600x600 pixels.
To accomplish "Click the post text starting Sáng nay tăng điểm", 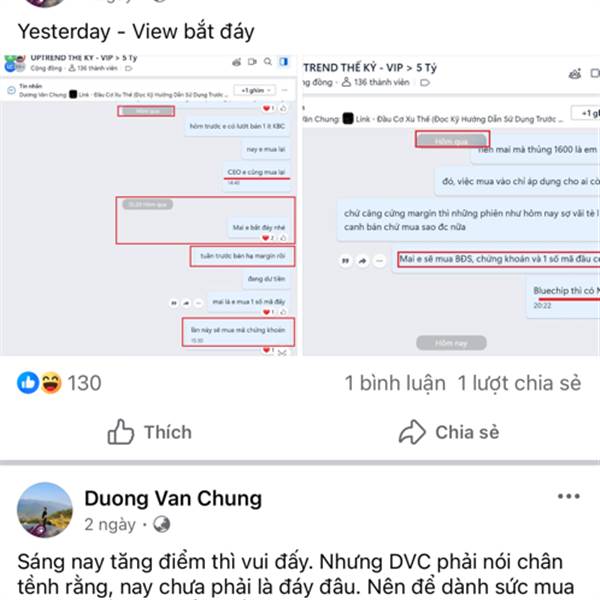I will 295,575.
